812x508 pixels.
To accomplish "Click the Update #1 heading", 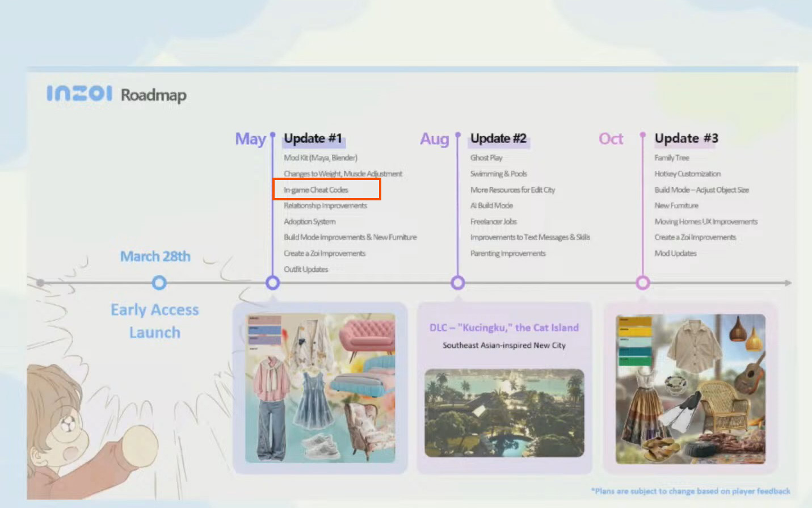I will pyautogui.click(x=313, y=138).
